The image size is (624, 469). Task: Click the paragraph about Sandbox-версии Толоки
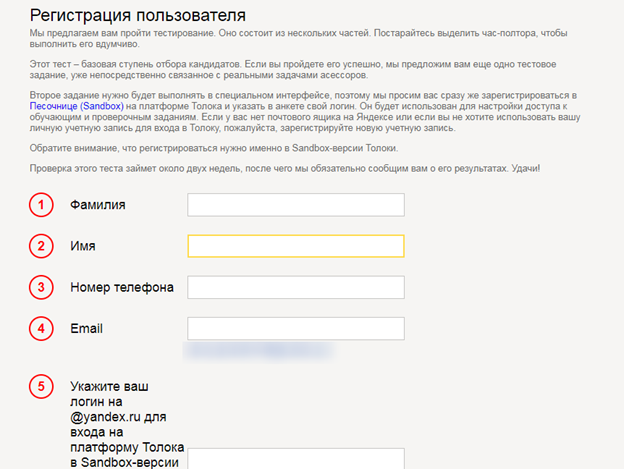point(214,148)
